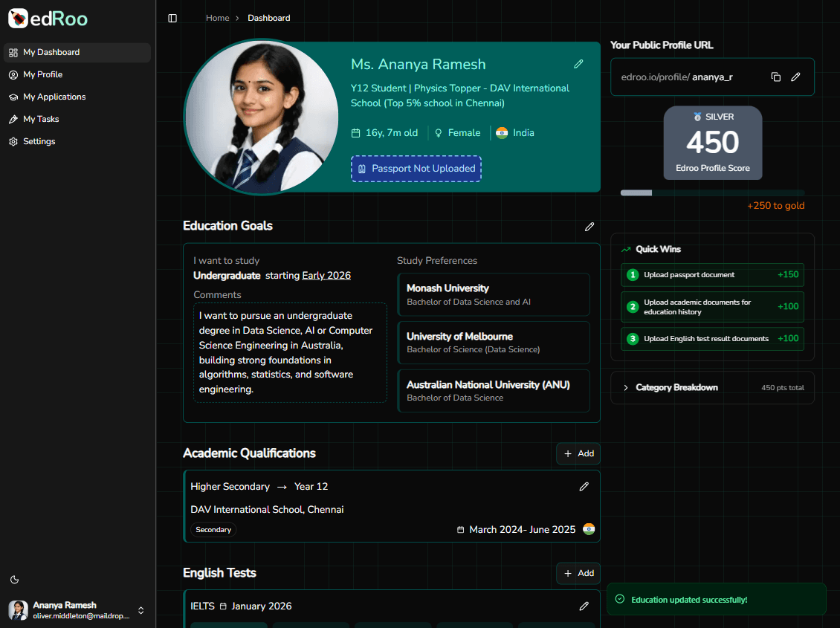Image resolution: width=840 pixels, height=628 pixels.
Task: Edit the Higher Secondary qualification entry
Action: pyautogui.click(x=584, y=486)
